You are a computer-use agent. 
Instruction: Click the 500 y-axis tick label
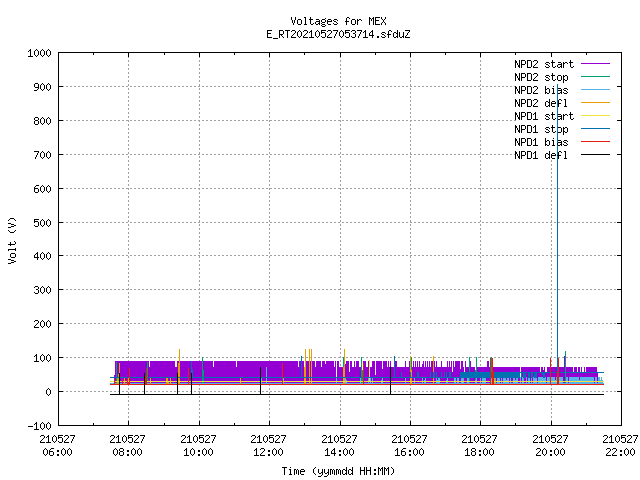point(42,222)
